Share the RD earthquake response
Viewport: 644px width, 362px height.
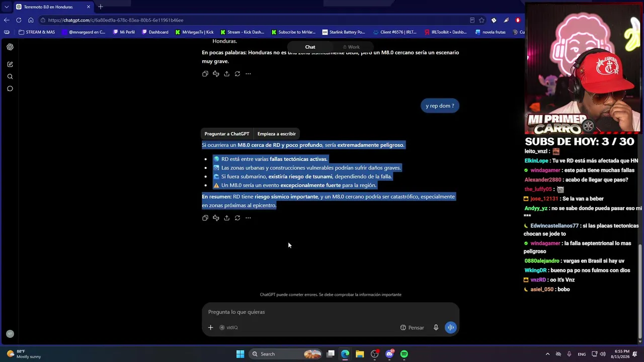[x=227, y=218]
